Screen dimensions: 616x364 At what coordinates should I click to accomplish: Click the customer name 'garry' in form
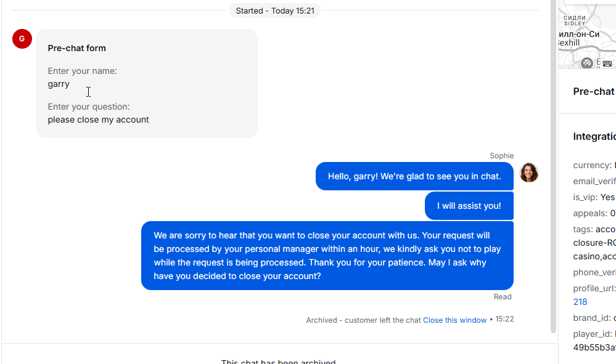[x=59, y=84]
